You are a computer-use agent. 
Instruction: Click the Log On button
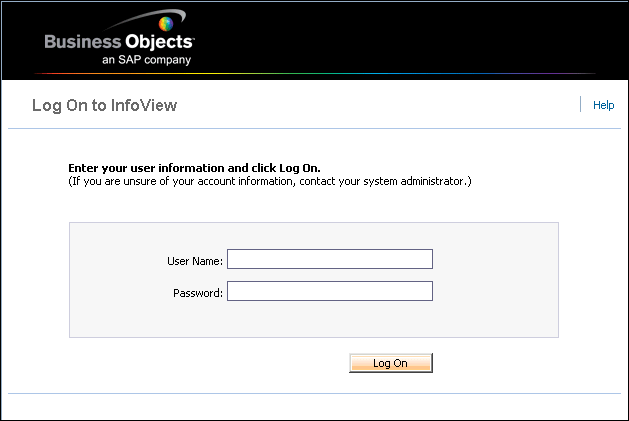(391, 363)
